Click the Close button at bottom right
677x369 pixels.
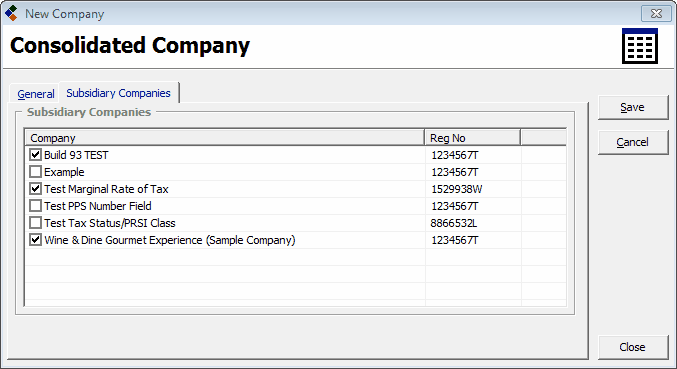[633, 347]
